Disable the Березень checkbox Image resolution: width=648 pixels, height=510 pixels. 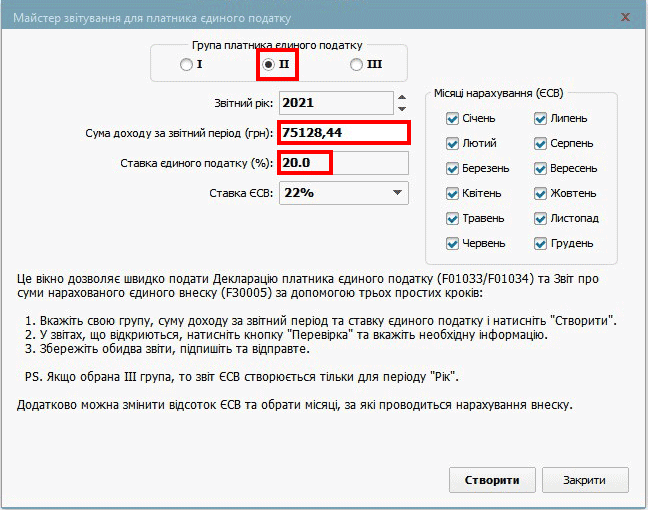(453, 169)
